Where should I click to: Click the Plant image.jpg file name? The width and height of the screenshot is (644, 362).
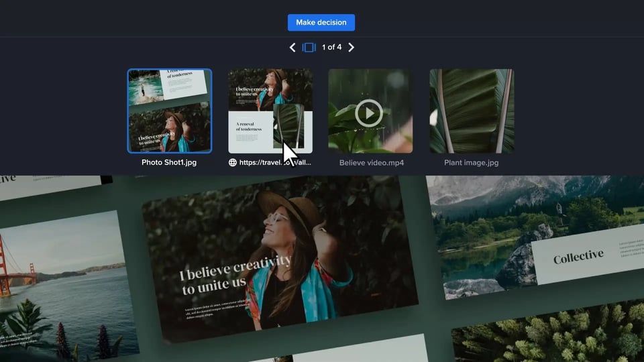click(472, 162)
